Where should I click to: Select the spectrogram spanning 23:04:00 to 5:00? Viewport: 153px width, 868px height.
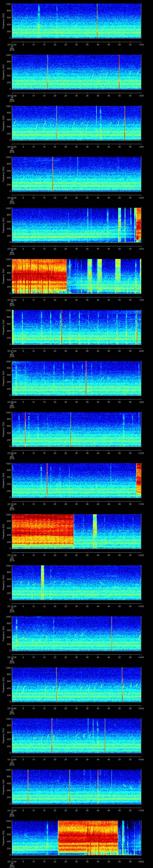[77, 174]
